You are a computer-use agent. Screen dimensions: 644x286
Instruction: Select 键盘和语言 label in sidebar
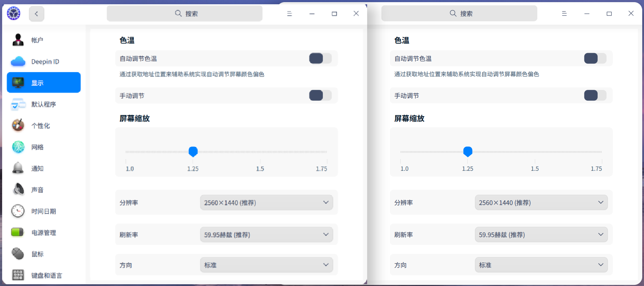[x=47, y=276]
